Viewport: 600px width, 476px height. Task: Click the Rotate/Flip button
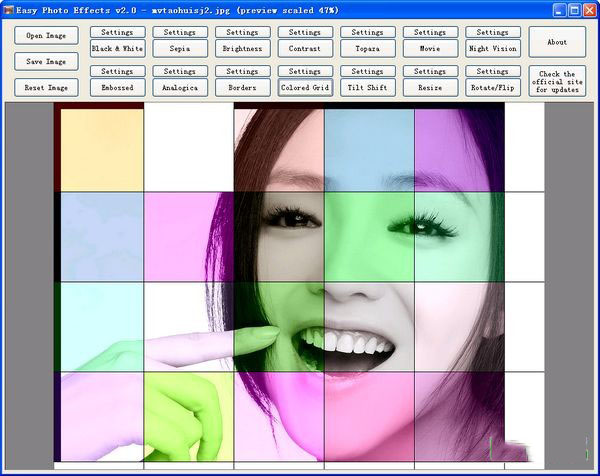pos(493,88)
